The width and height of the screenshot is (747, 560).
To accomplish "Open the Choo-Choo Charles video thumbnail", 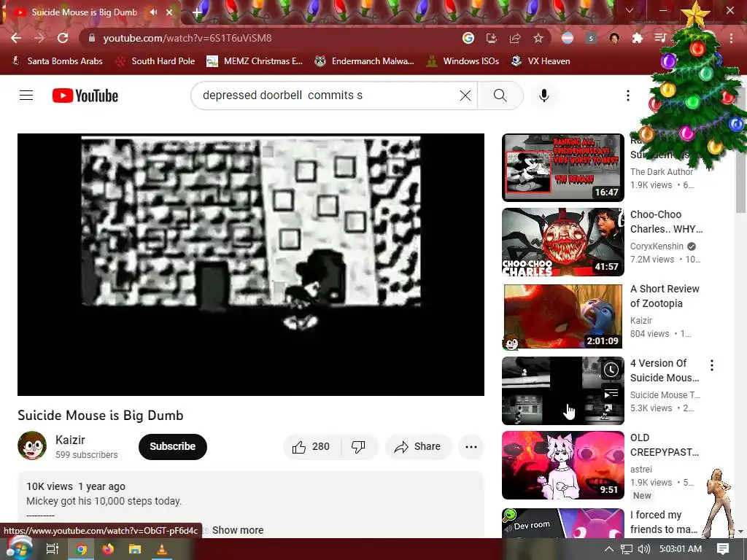I will pos(563,242).
